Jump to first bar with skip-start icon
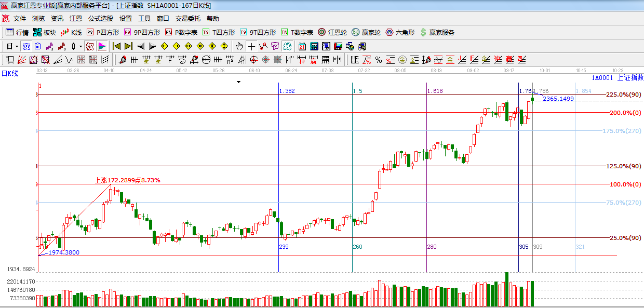The width and height of the screenshot is (644, 308). 117,46
